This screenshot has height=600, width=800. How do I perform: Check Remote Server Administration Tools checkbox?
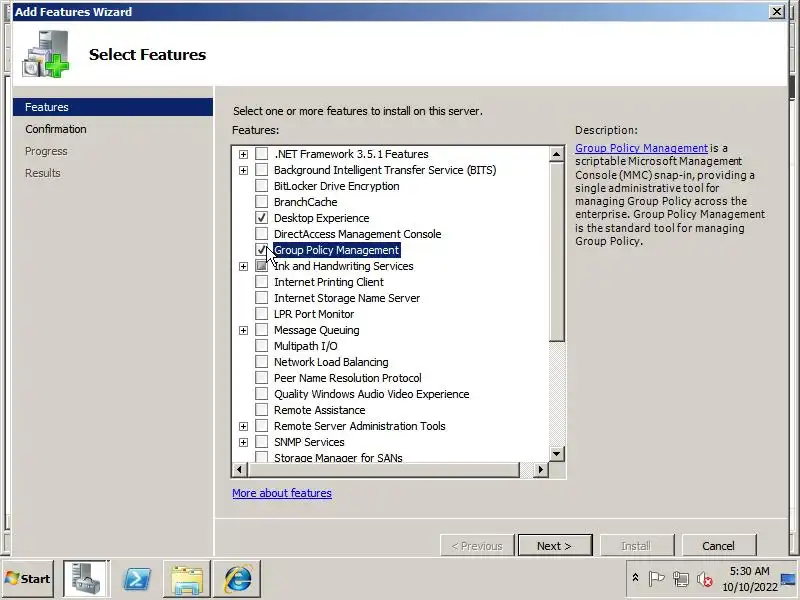pos(261,426)
